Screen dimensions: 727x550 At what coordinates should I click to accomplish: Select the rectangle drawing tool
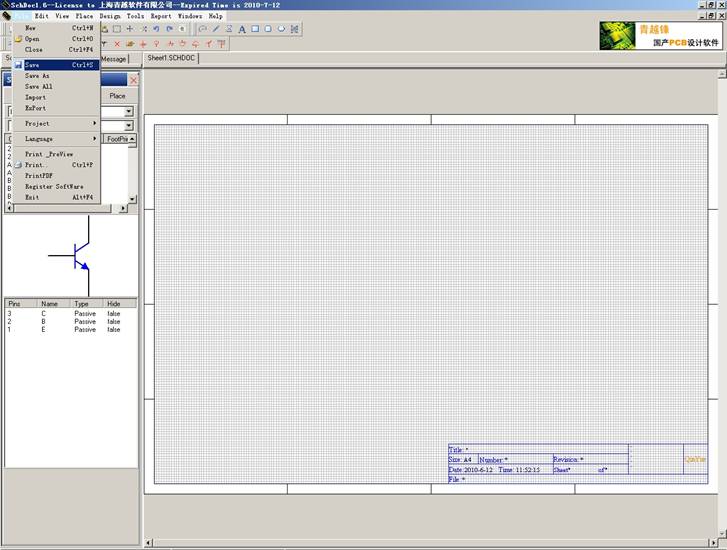tap(255, 29)
